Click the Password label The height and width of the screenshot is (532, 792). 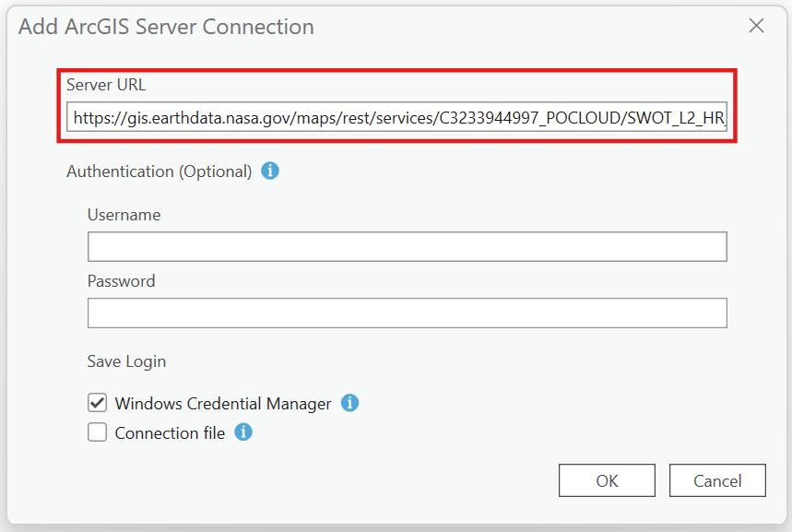coord(121,281)
